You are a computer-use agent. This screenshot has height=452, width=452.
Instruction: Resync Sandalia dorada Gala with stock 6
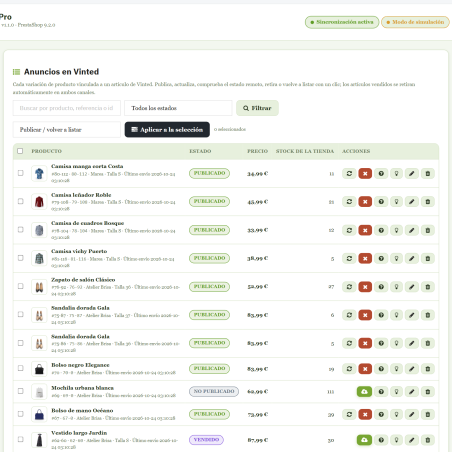pos(349,315)
